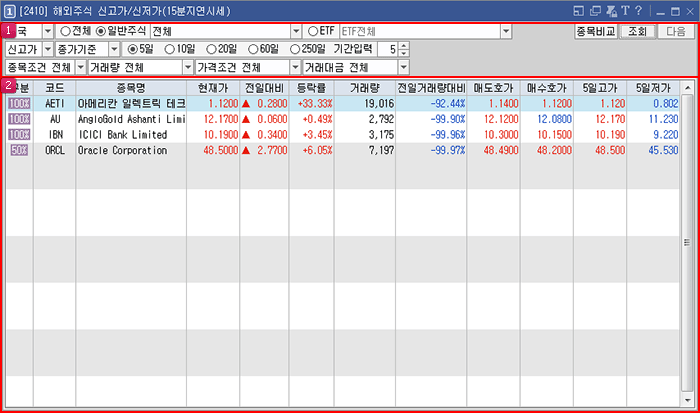This screenshot has height=413, width=700.
Task: Open the 종가기준 dropdown
Action: pos(114,49)
